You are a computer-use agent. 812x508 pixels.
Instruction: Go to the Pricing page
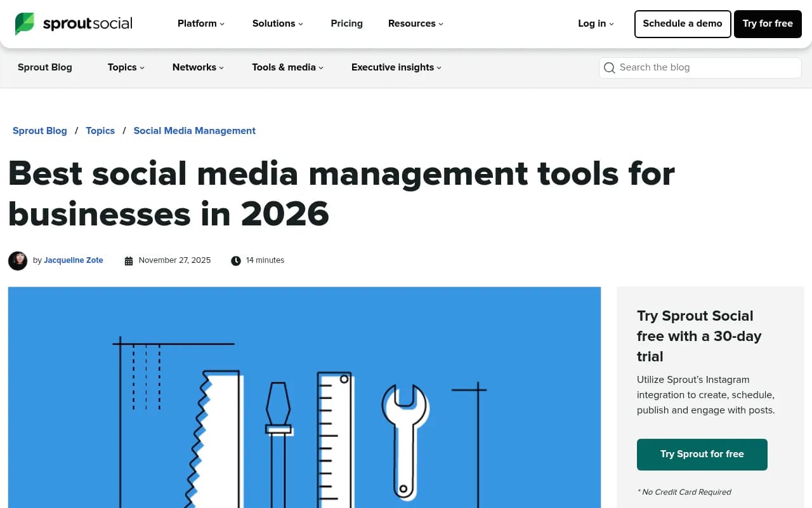(347, 23)
